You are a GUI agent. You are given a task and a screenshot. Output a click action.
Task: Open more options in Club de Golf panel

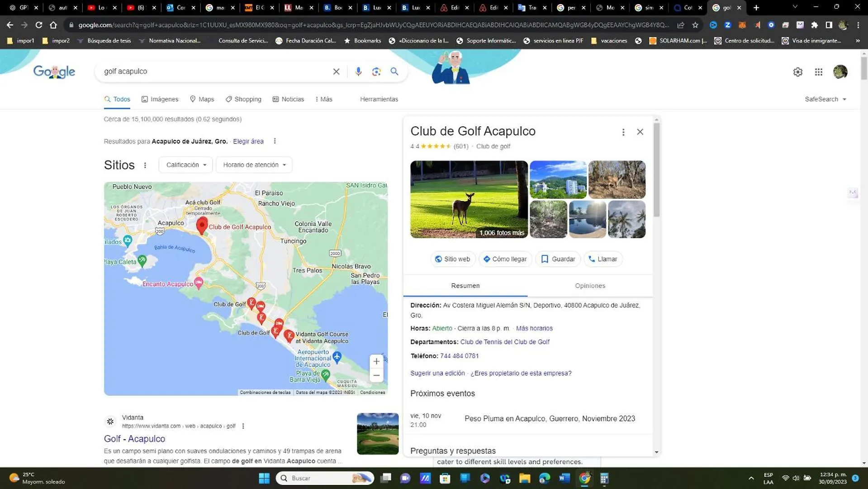pos(623,132)
